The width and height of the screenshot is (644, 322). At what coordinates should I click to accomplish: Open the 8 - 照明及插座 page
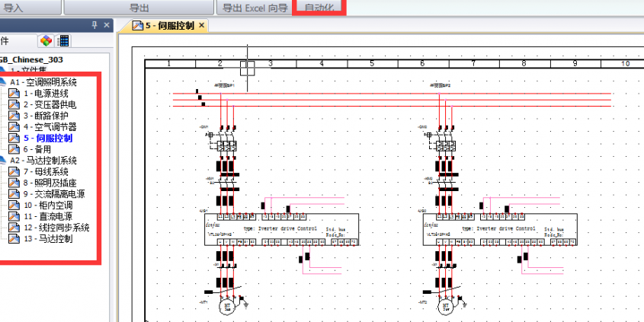click(50, 183)
